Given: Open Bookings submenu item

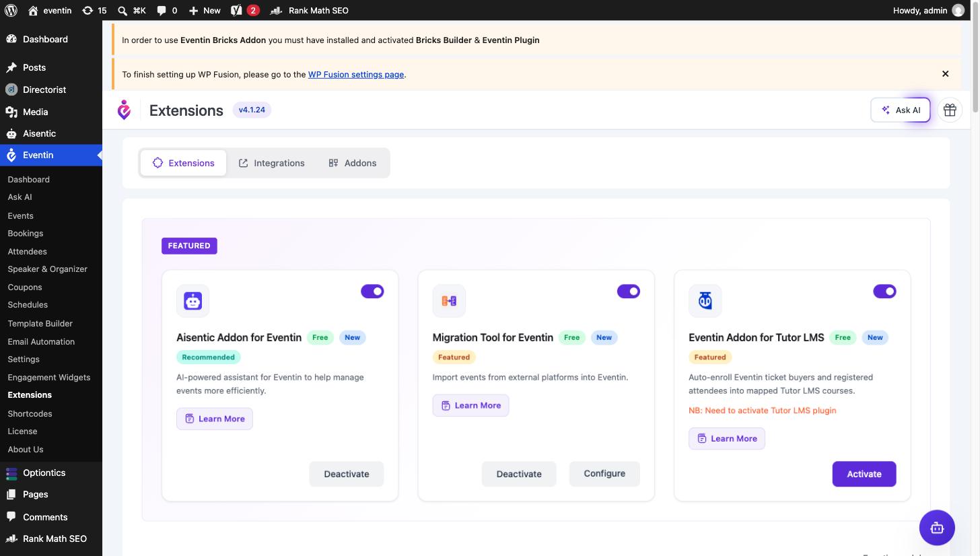Looking at the screenshot, I should 26,234.
